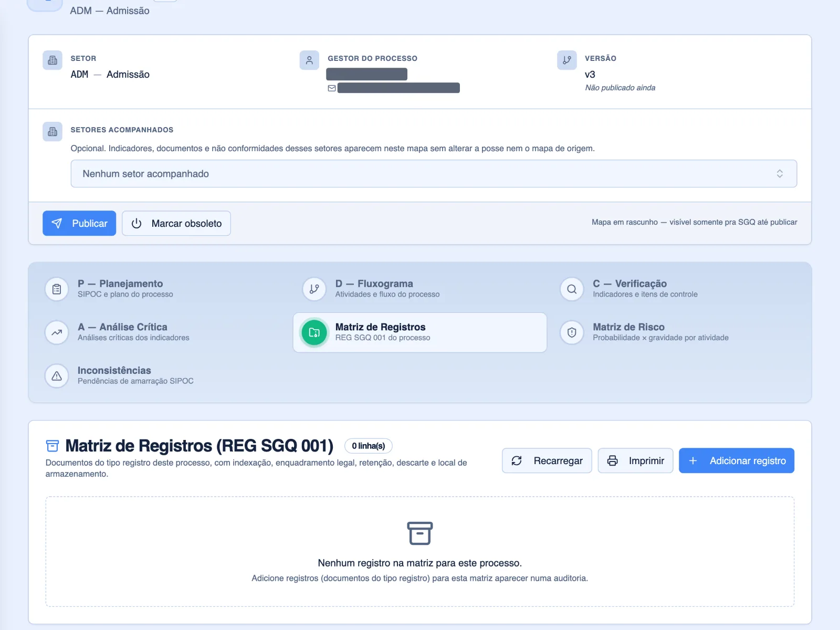
Task: Click the chevron arrows in setor selector
Action: [x=780, y=174]
